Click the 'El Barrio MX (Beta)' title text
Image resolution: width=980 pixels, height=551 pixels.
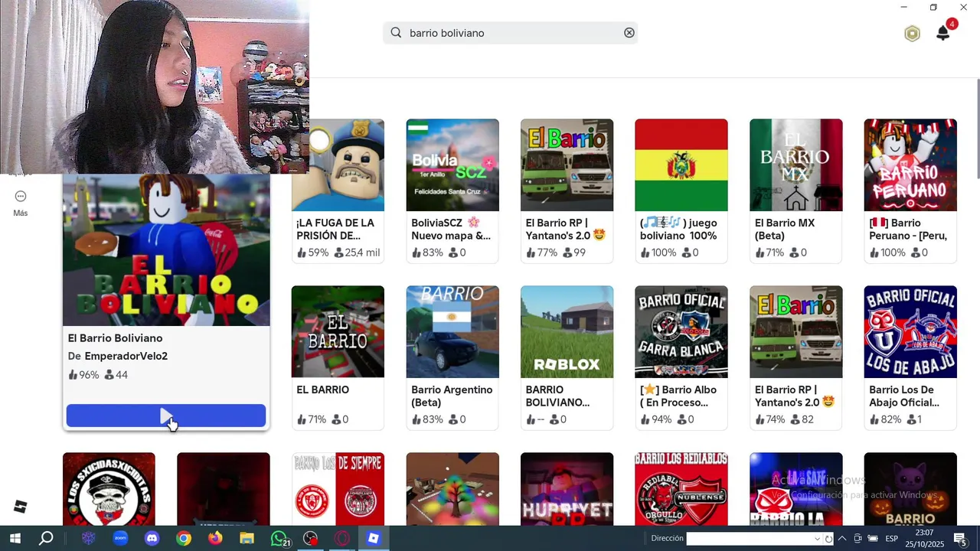coord(785,229)
